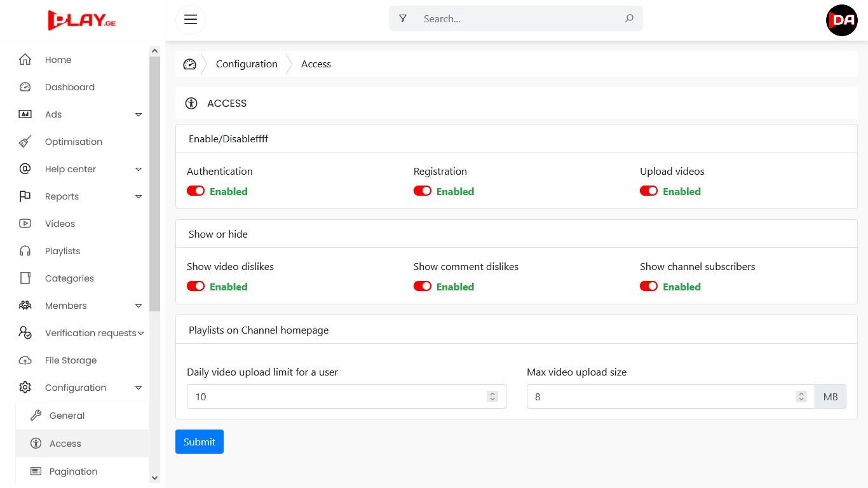Click the magnifier search icon
Screen dimensions: 868x488
click(x=629, y=18)
